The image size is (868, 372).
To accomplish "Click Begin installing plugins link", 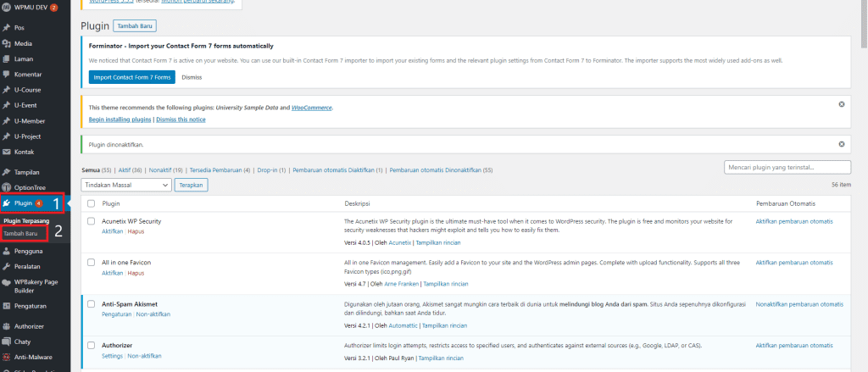I will click(120, 119).
